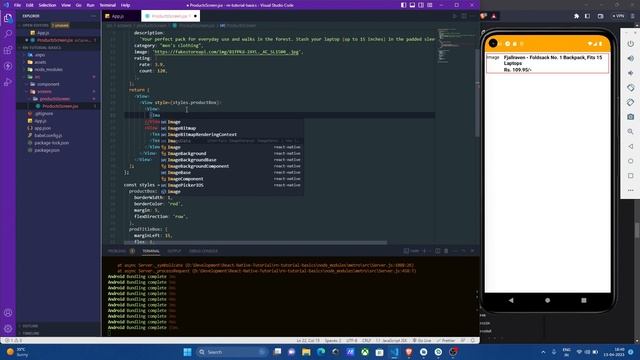Open package.json in explorer
The image size is (640, 360).
(x=47, y=150)
